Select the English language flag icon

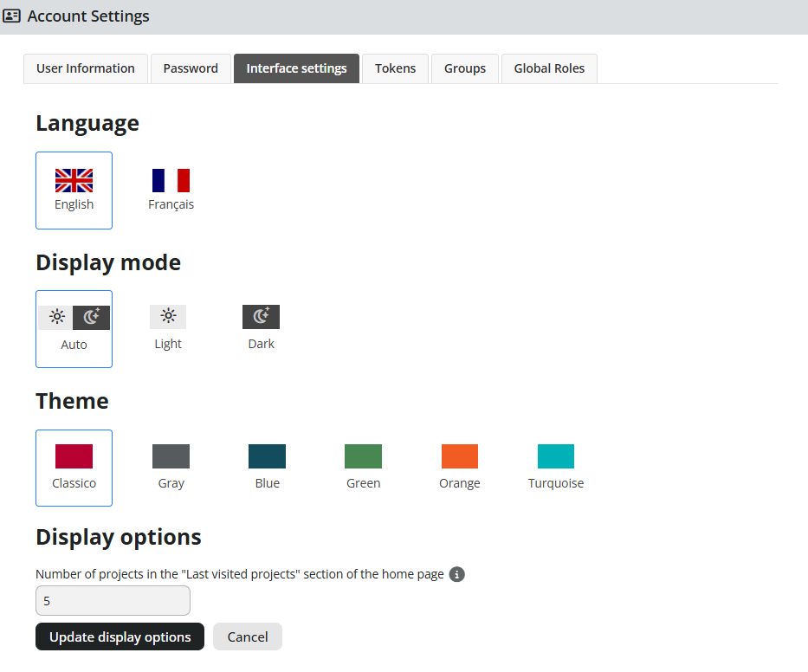(74, 180)
